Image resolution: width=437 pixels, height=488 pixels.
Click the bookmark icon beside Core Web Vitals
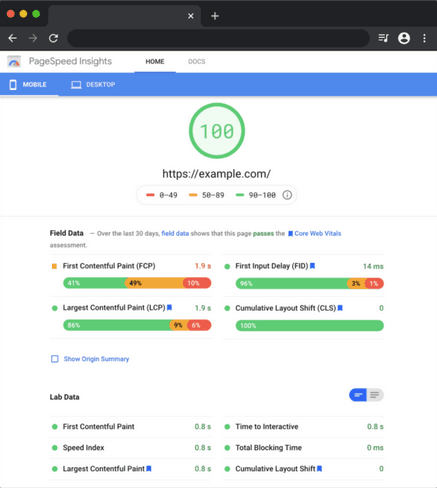coord(290,234)
